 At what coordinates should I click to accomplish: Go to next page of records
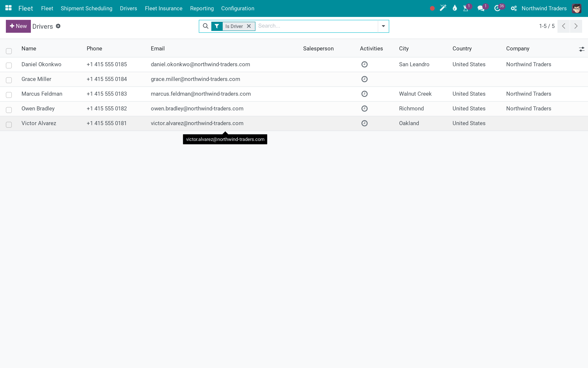tap(576, 26)
